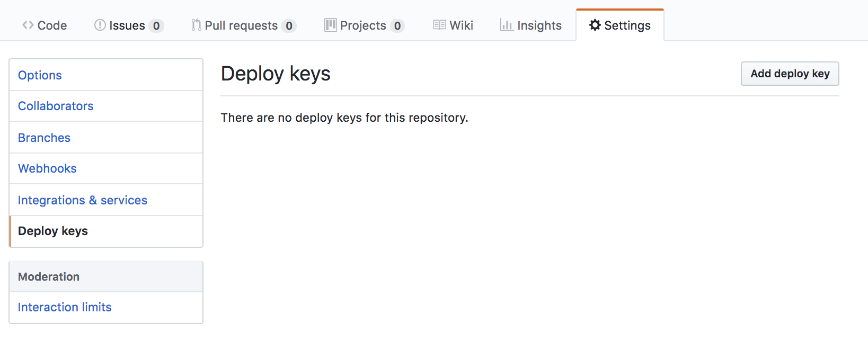The width and height of the screenshot is (868, 359).
Task: Navigate to Branches settings
Action: [x=44, y=137]
